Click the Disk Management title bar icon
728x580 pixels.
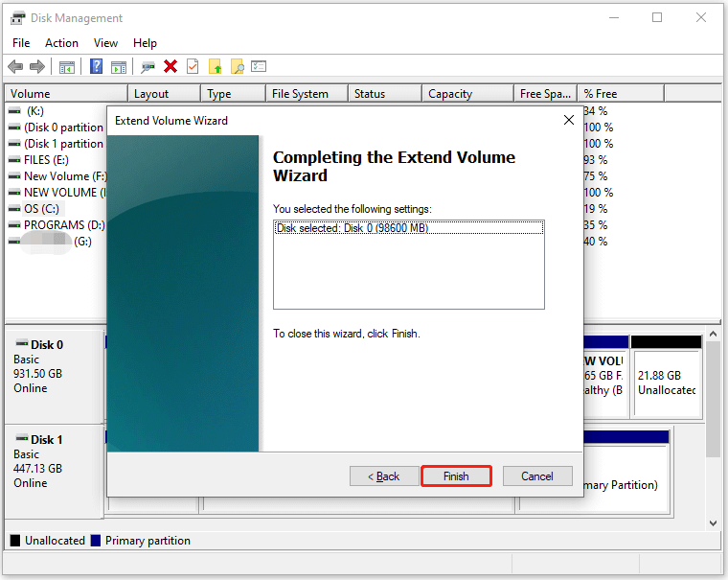(17, 18)
